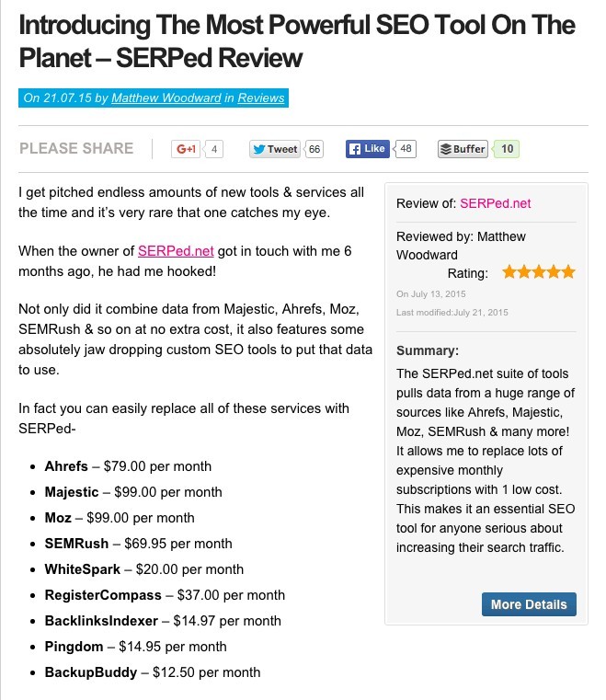Click the BackupBuddy list item
The width and height of the screenshot is (606, 700).
[x=153, y=672]
